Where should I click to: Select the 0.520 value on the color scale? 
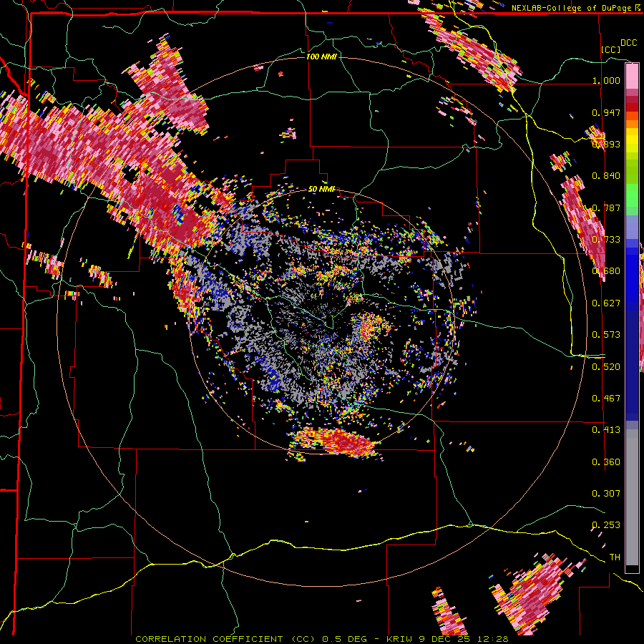click(606, 366)
